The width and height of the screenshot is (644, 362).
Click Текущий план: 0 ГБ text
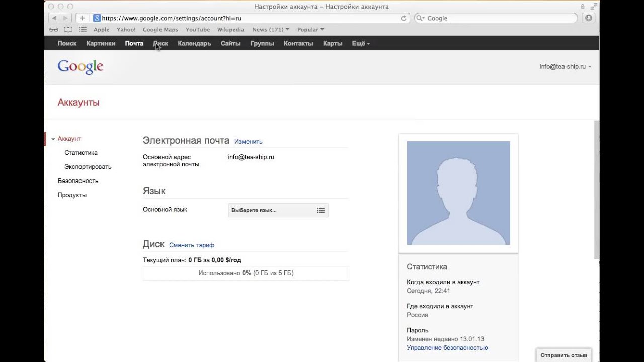point(192,260)
